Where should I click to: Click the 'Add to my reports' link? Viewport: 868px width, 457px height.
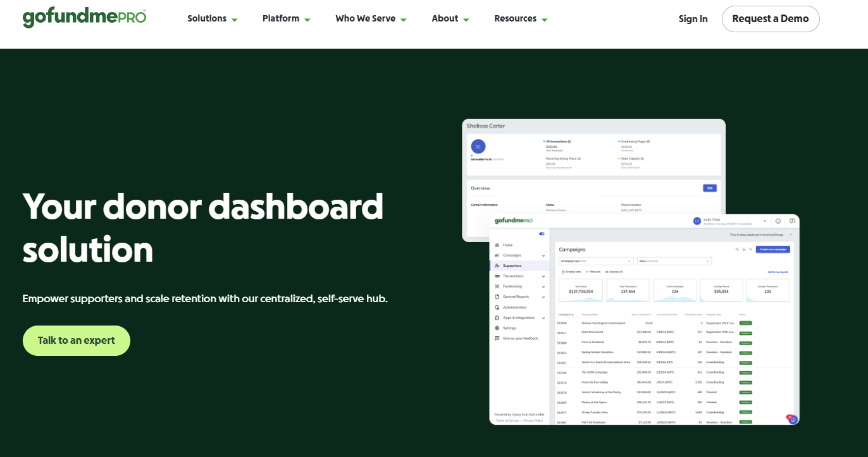778,272
